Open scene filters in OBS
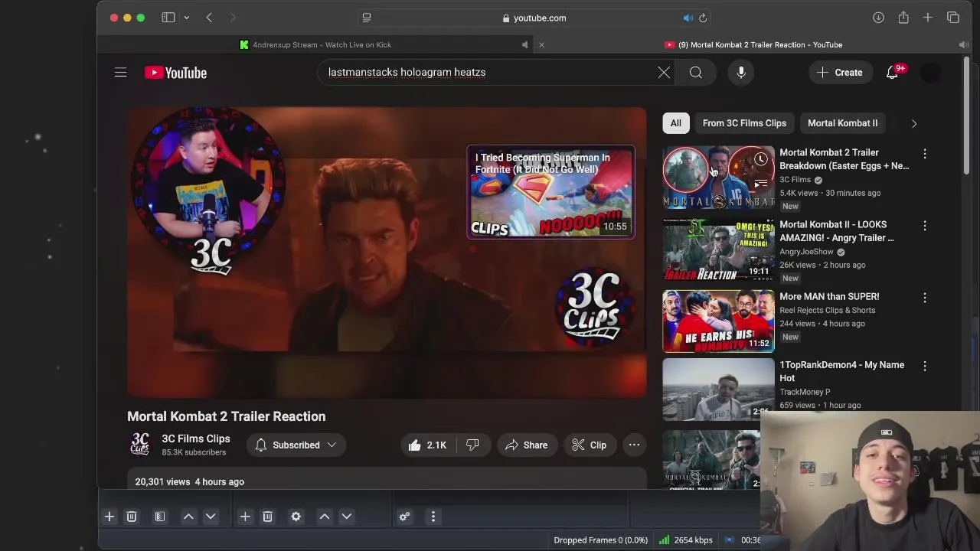The width and height of the screenshot is (980, 551). (160, 517)
